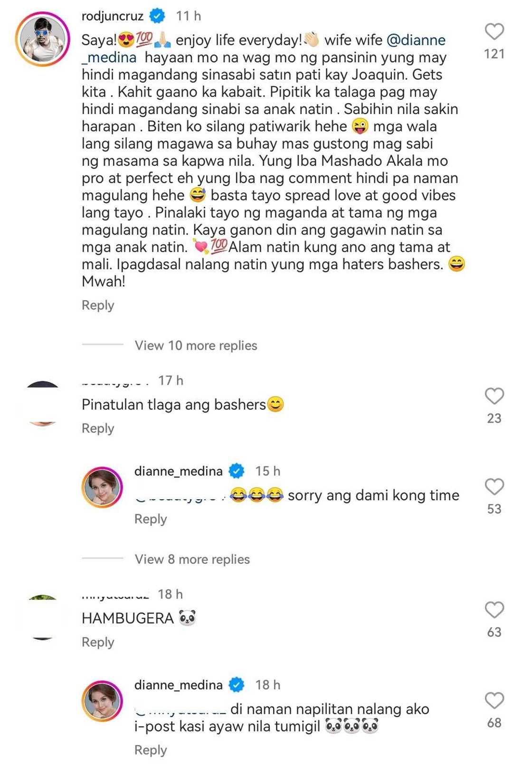Reply to the HAMBUGERA comment
This screenshot has height=768, width=532.
[x=98, y=642]
